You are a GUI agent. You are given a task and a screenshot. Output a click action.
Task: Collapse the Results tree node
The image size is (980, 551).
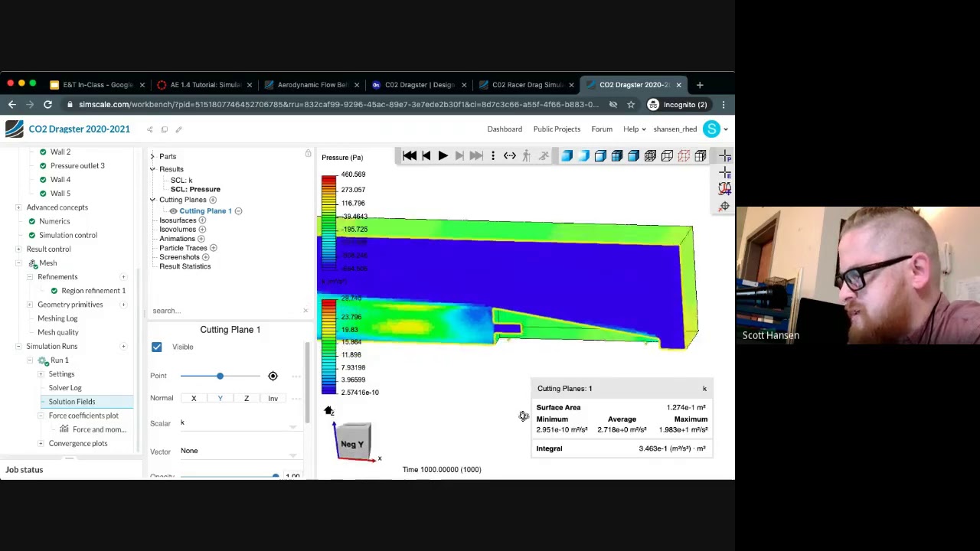pyautogui.click(x=152, y=169)
